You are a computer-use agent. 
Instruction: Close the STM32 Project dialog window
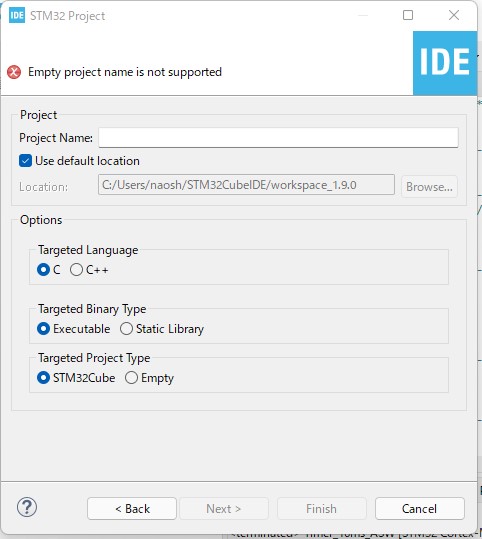tap(454, 15)
